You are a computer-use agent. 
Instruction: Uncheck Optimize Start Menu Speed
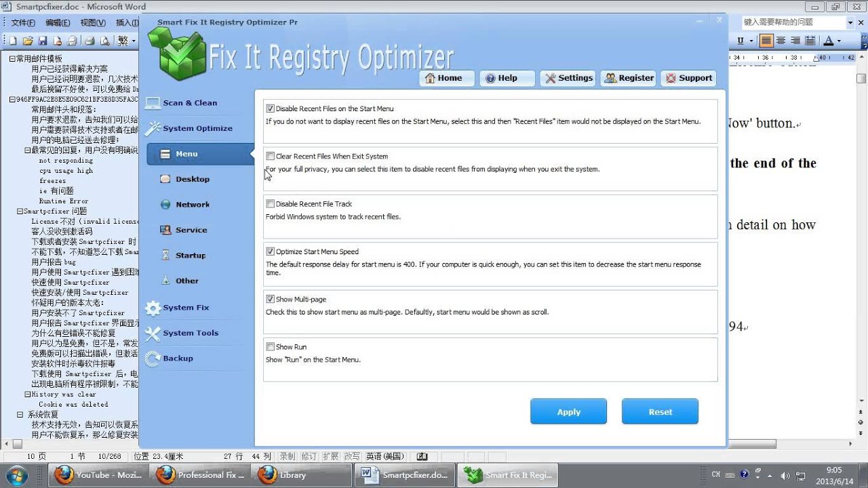[271, 251]
